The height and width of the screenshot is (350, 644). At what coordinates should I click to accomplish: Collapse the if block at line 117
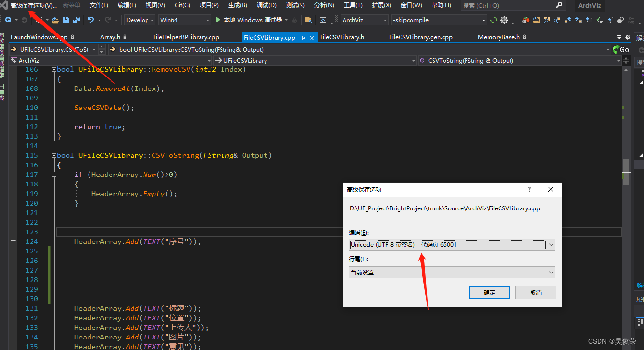54,175
